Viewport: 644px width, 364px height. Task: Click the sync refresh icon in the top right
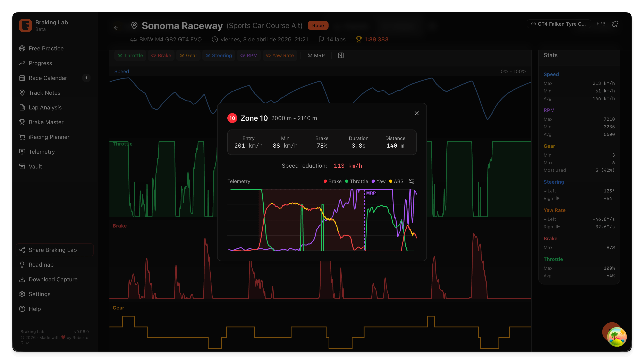pyautogui.click(x=616, y=24)
